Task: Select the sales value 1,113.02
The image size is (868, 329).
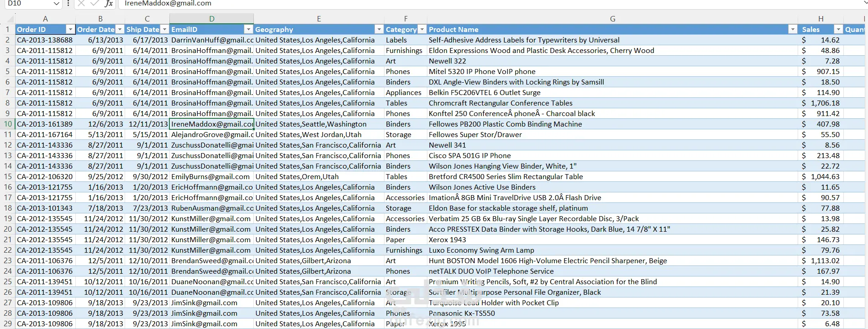Action: (821, 260)
